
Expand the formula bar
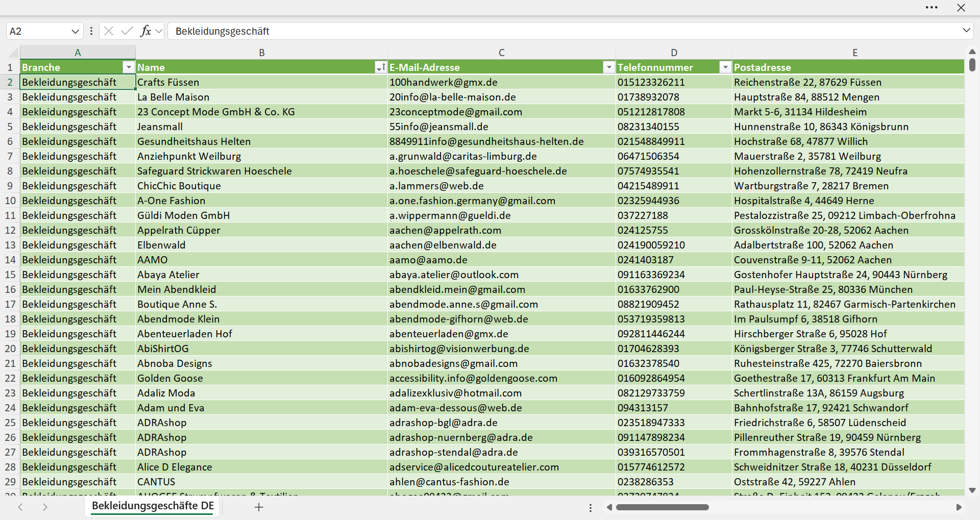[966, 31]
